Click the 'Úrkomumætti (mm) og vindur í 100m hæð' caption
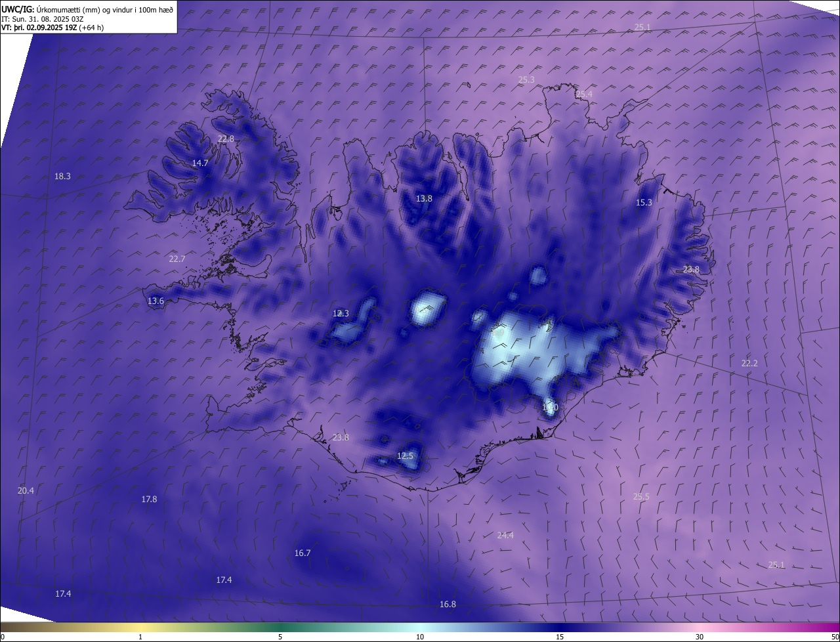840x642 pixels. click(105, 9)
